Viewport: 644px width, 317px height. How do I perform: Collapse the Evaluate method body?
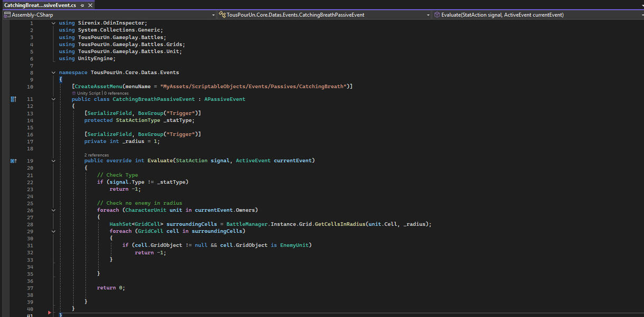point(53,161)
